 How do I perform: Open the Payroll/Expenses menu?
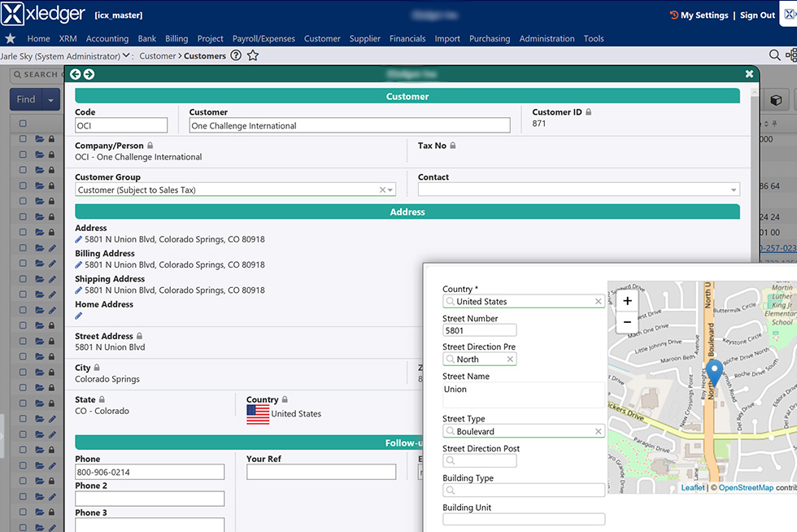(x=263, y=39)
